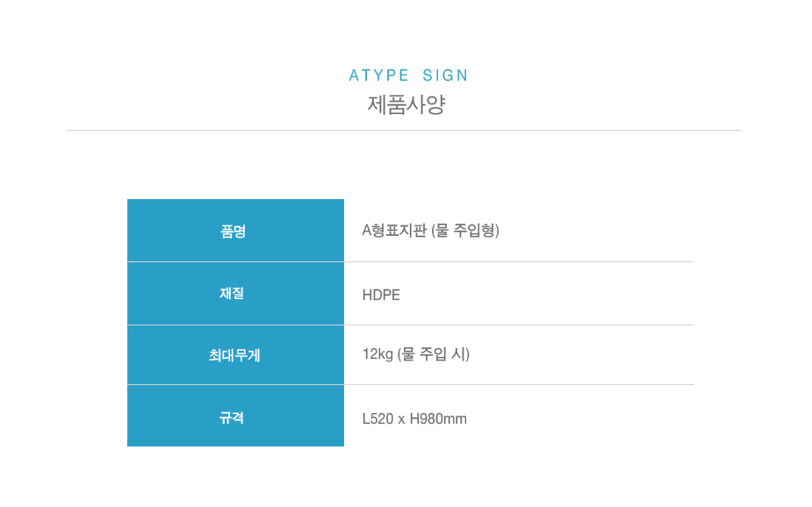Select the 최대무게 label cell
Viewport: 812px width, 507px height.
click(235, 355)
